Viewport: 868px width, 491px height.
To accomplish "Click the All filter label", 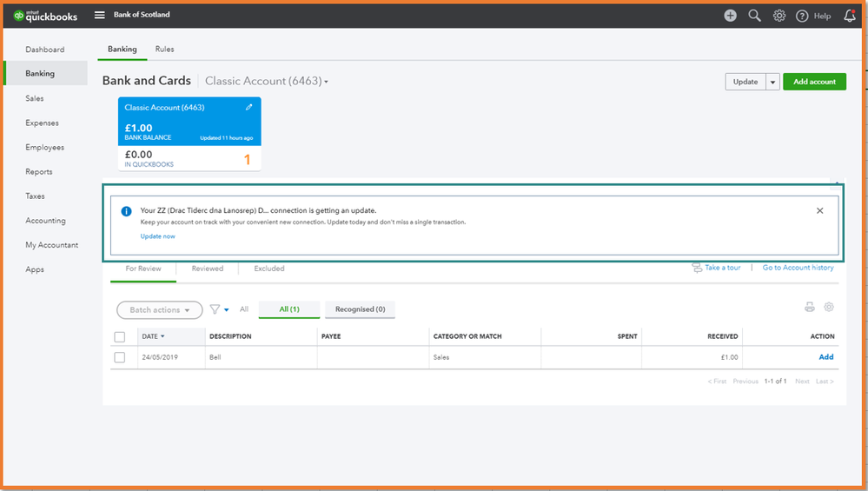I will pyautogui.click(x=244, y=309).
